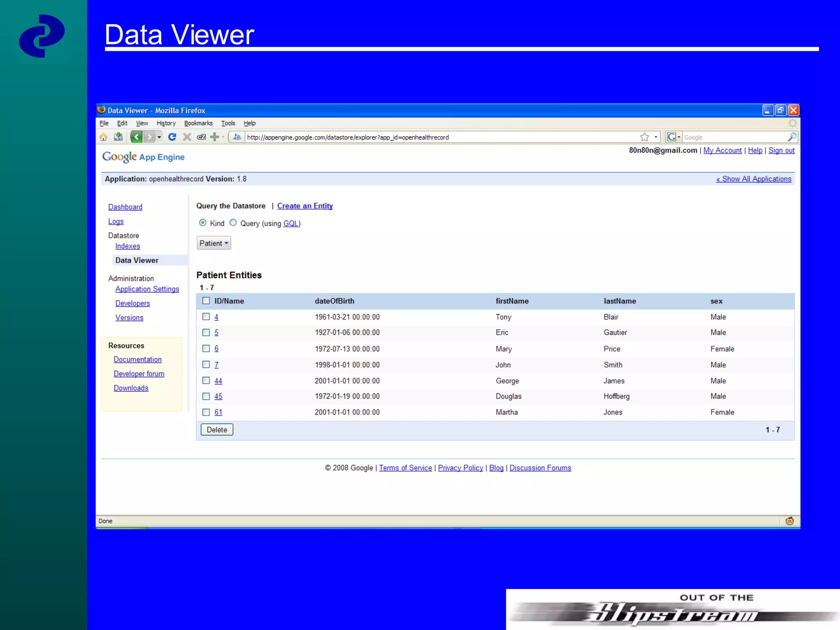Open the Terms of Service link
This screenshot has height=630, width=840.
click(x=405, y=468)
